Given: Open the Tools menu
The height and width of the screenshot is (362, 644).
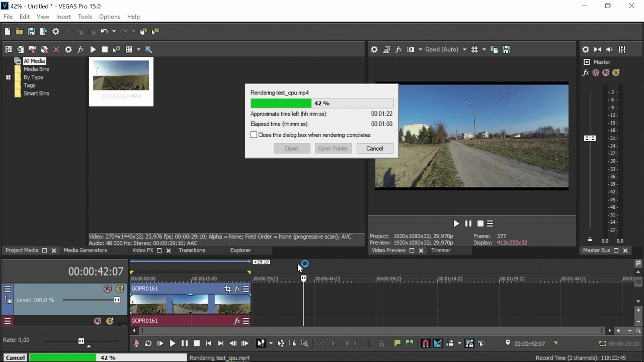Looking at the screenshot, I should pos(85,17).
